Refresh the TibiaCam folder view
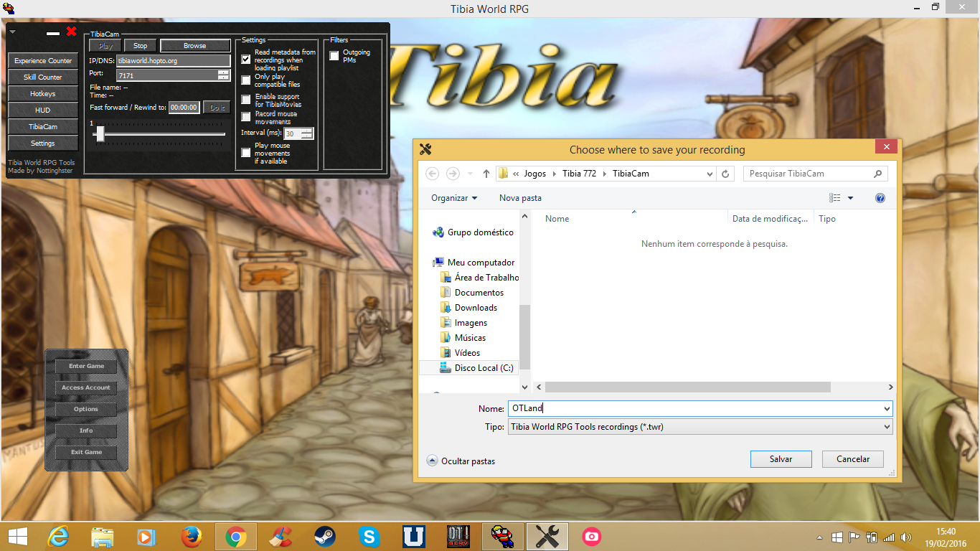 click(x=725, y=174)
